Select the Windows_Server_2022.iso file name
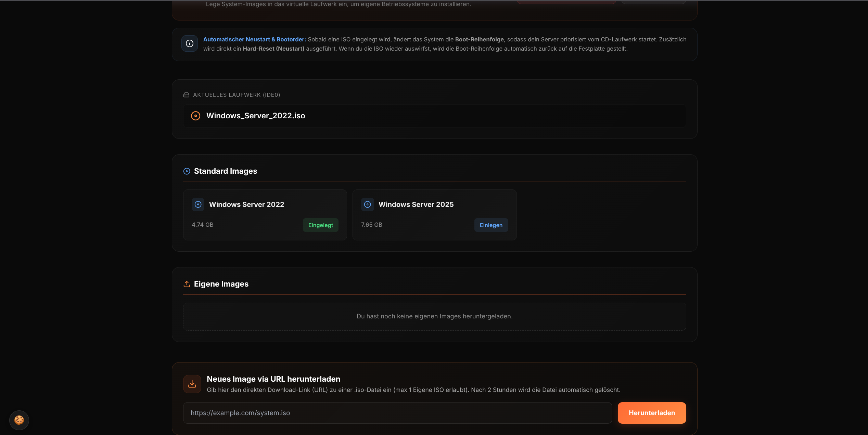The height and width of the screenshot is (435, 868). [256, 116]
